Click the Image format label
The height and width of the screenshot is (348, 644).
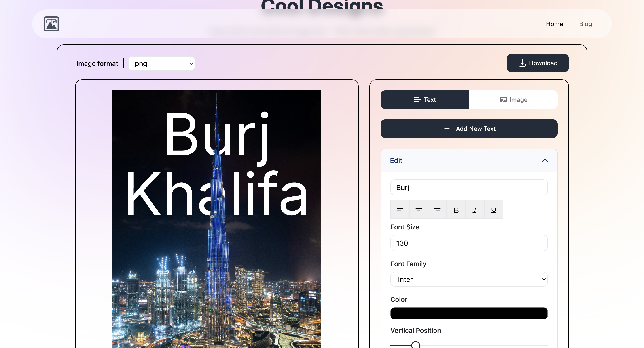click(x=97, y=63)
